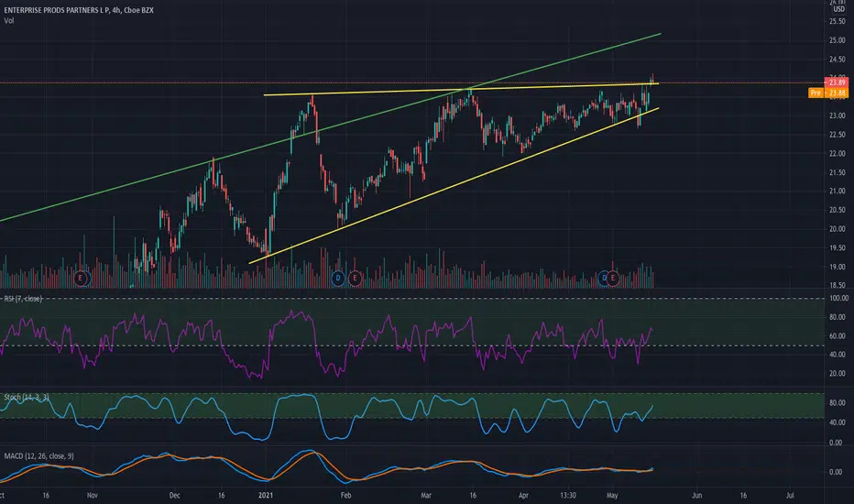854x504 pixels.
Task: Click the dividend D marker near May
Action: [x=603, y=279]
